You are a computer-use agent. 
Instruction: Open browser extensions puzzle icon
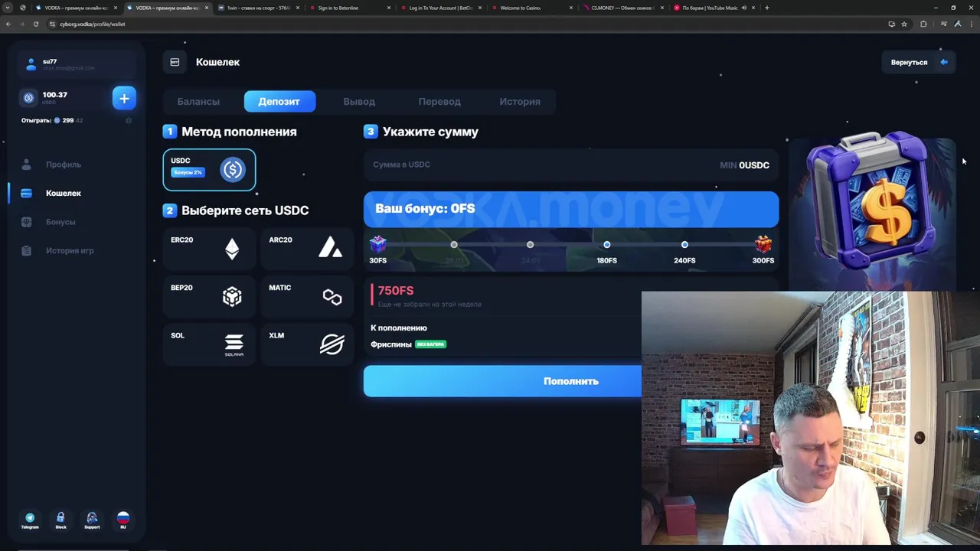[x=923, y=24]
